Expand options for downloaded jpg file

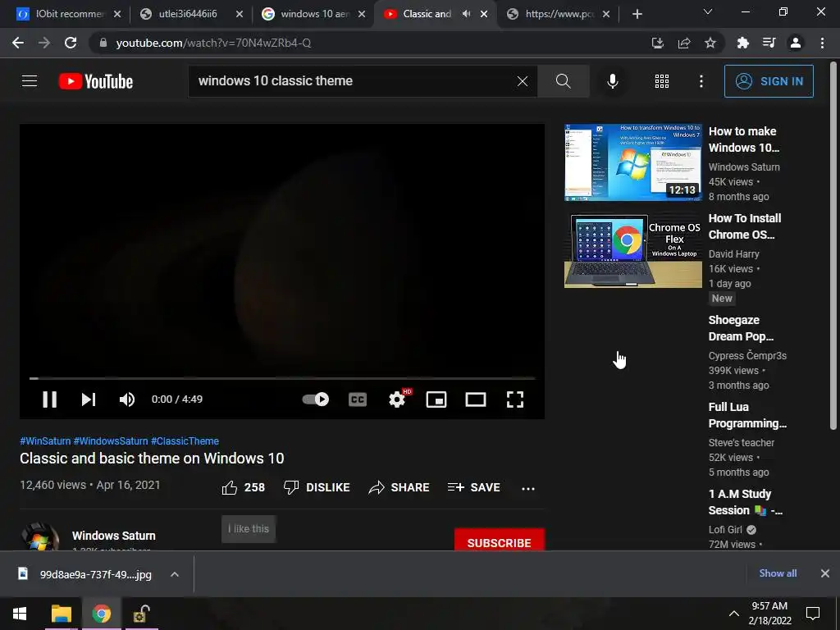[x=175, y=574]
